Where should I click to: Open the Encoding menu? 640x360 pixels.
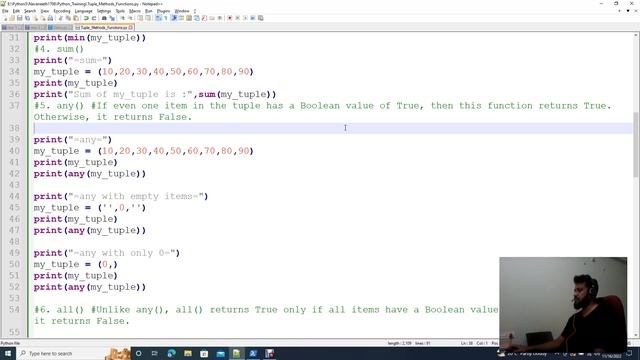pos(62,11)
